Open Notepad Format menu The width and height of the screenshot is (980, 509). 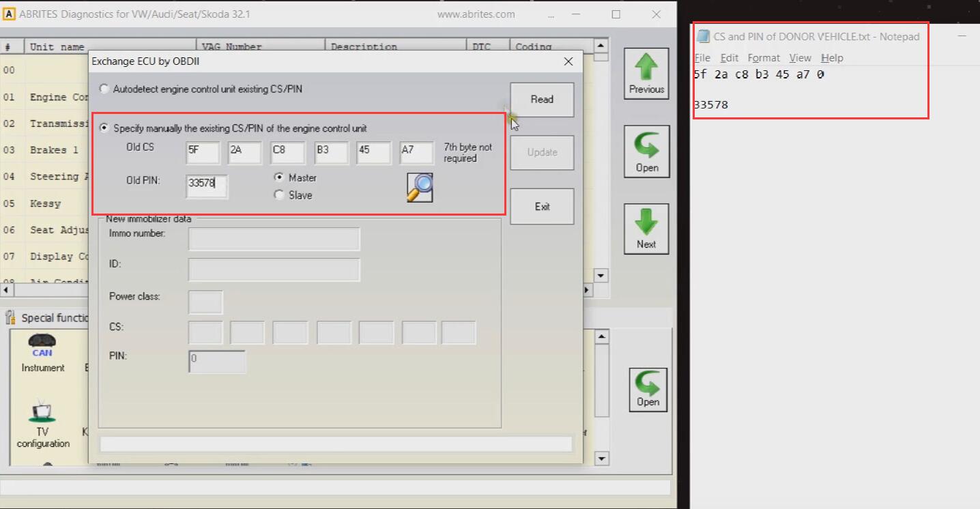click(x=763, y=58)
